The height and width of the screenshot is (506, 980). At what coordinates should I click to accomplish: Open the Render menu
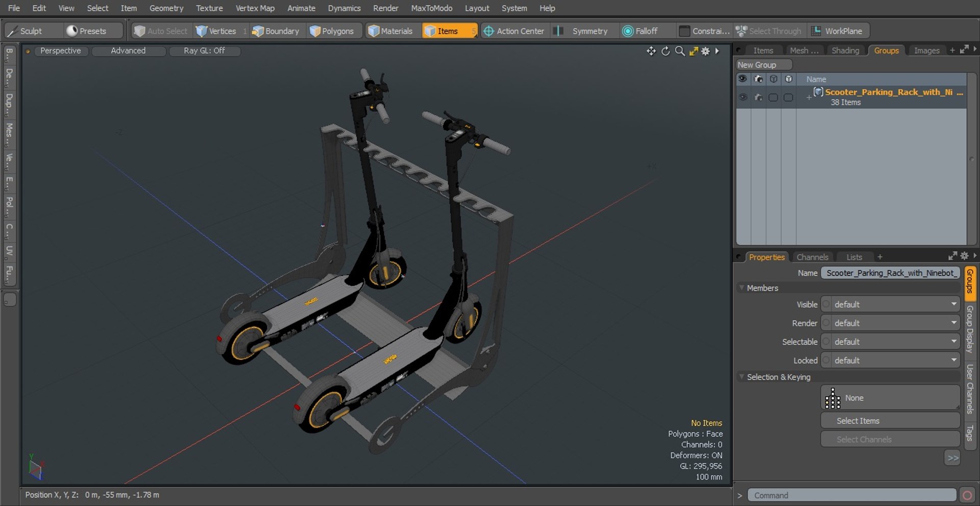385,8
